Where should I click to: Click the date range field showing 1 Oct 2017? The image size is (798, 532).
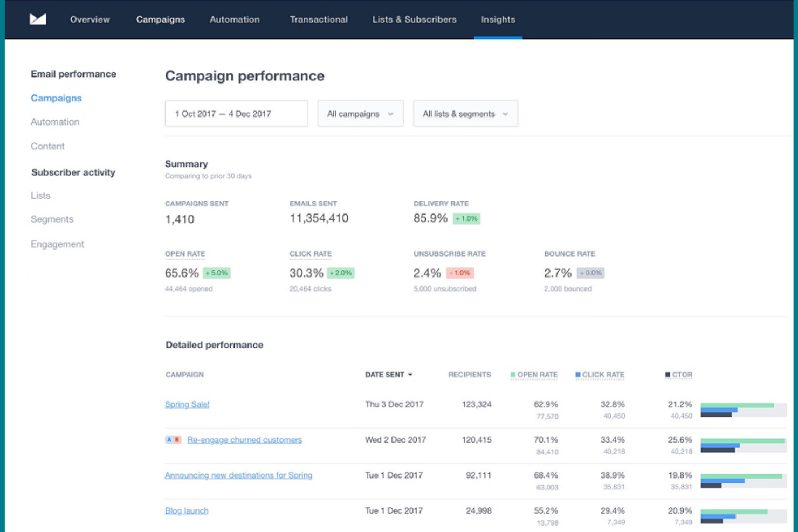click(x=236, y=113)
